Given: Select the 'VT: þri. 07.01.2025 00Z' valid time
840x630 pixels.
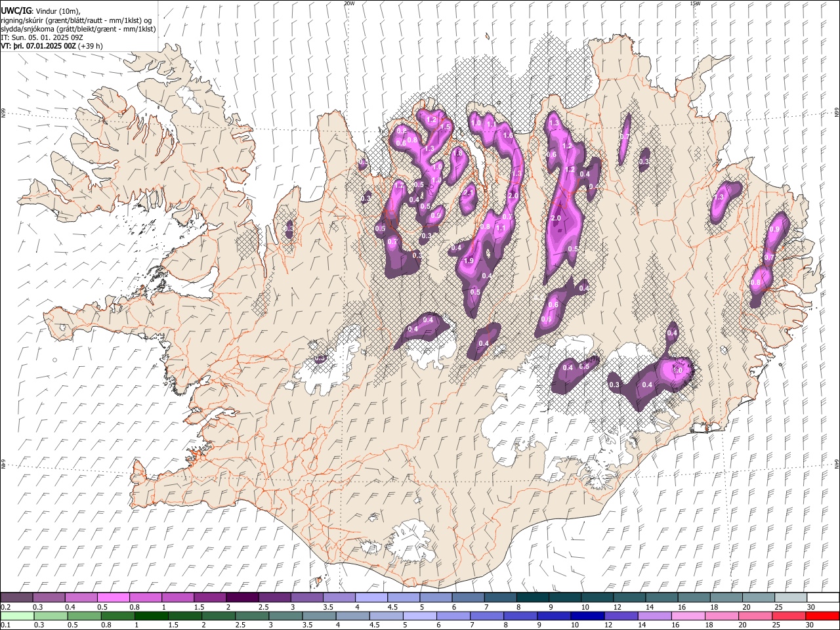Looking at the screenshot, I should click(38, 46).
